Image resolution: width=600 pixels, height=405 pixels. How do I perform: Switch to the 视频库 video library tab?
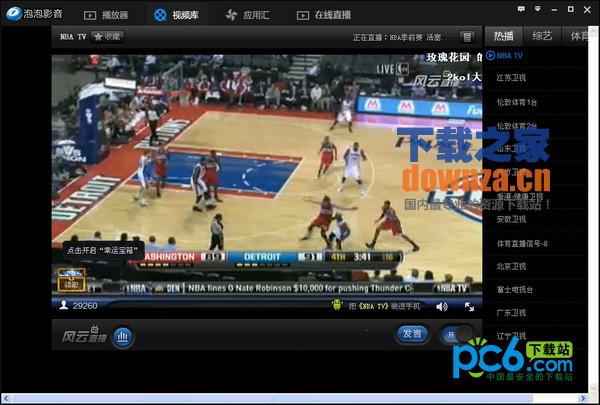pyautogui.click(x=176, y=15)
